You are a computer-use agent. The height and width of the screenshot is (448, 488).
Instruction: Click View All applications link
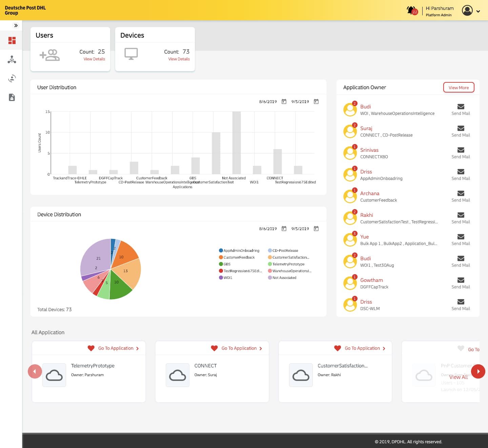459,377
